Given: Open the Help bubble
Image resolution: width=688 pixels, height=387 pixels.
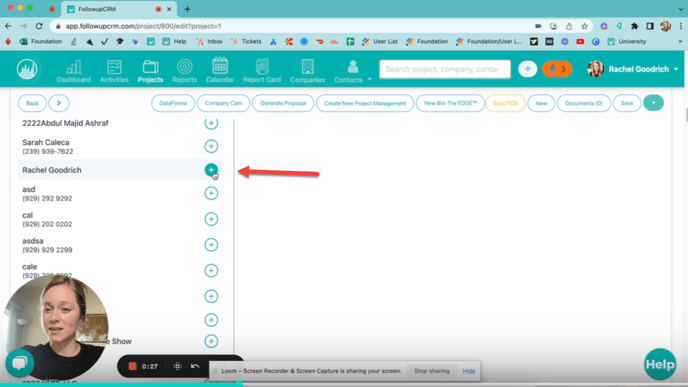Looking at the screenshot, I should (660, 364).
